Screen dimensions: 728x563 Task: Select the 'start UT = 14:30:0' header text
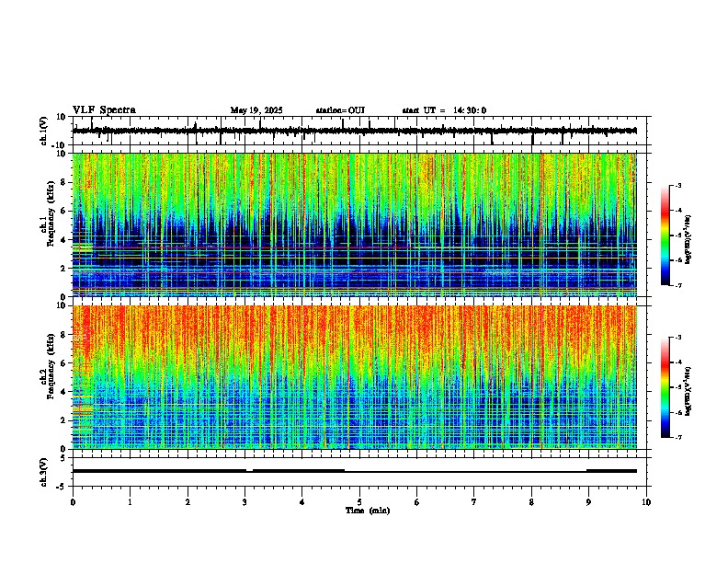444,110
